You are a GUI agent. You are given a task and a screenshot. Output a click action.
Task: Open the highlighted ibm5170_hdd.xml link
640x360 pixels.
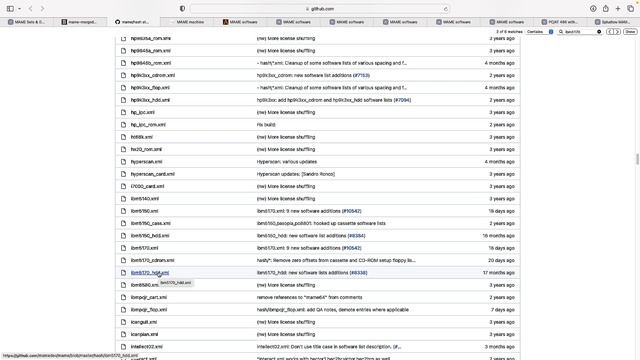pos(150,273)
